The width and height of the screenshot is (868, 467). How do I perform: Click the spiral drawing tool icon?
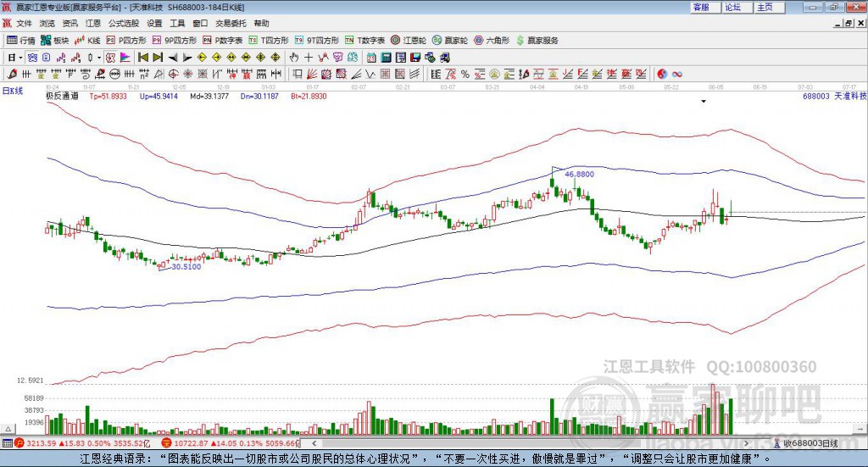(86, 74)
